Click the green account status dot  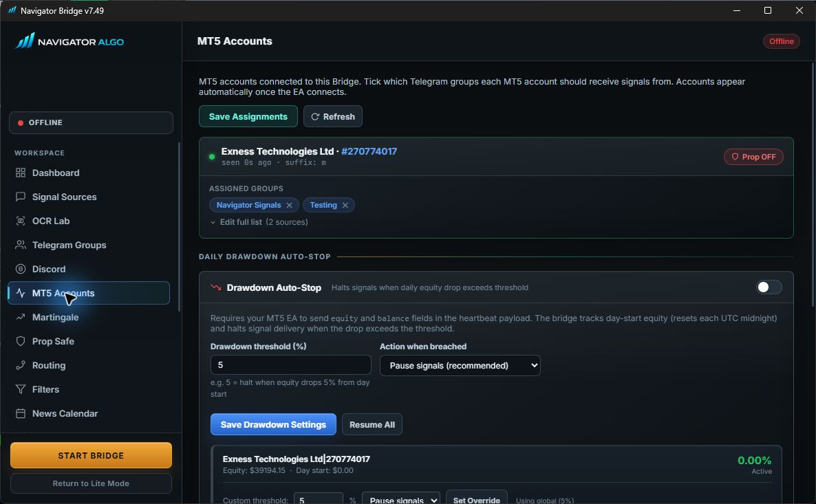point(212,157)
